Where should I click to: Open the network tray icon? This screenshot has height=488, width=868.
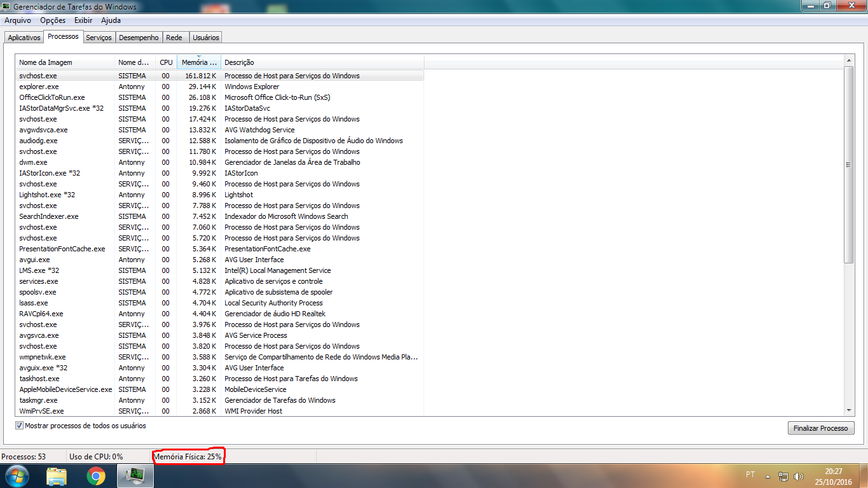click(x=783, y=476)
